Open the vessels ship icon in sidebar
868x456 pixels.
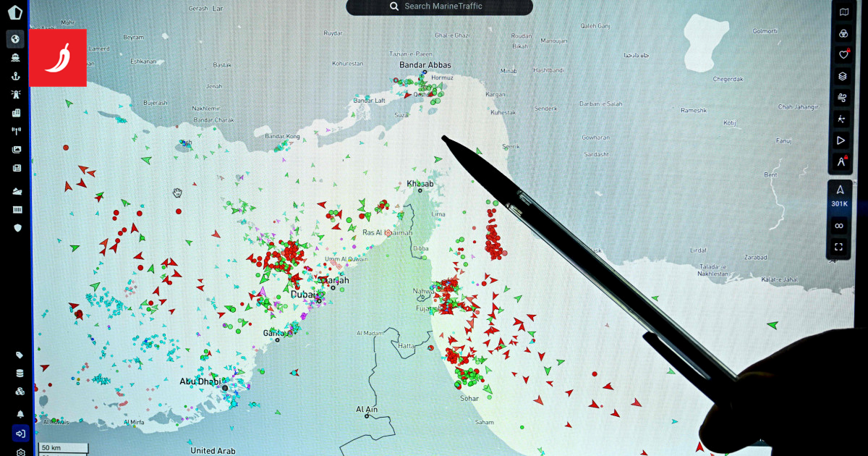(15, 58)
